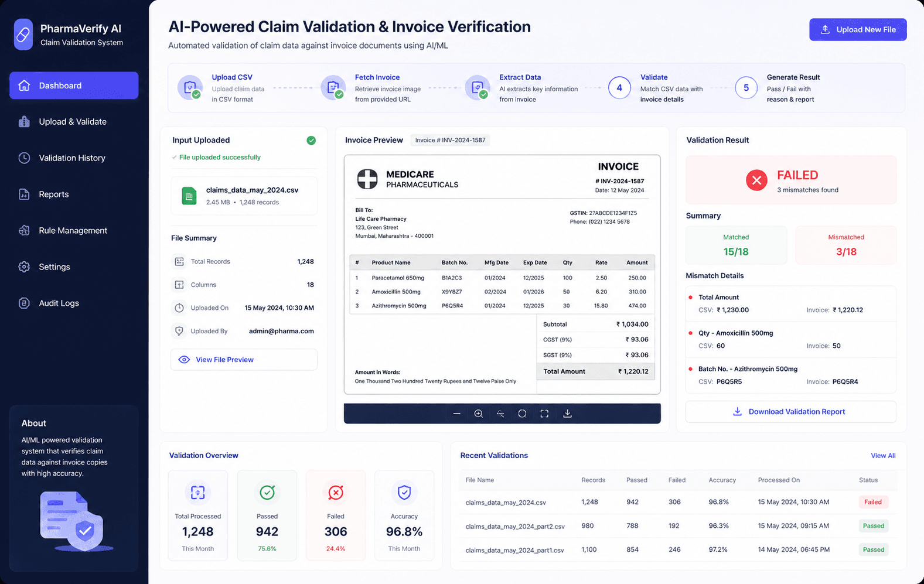Open Rule Management page

(x=74, y=231)
